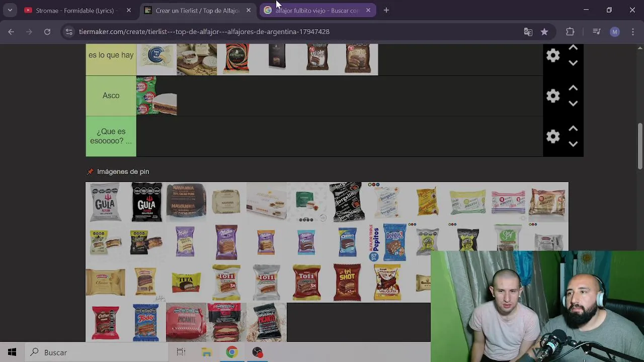This screenshot has width=644, height=362.
Task: Open the Chrome extensions puzzle icon
Action: click(x=570, y=32)
